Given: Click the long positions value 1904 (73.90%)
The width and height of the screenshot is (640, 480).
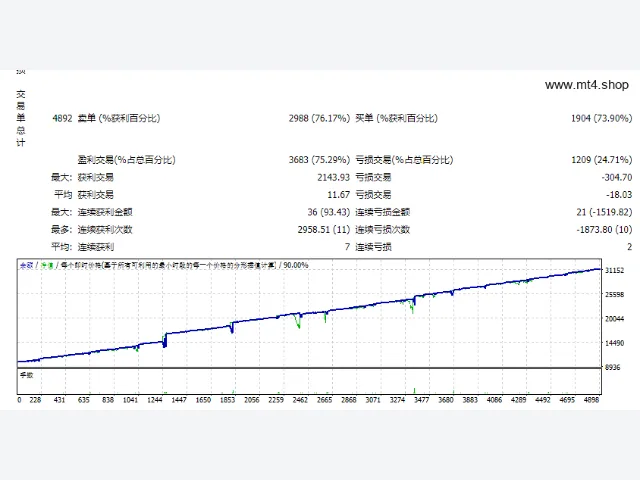Looking at the screenshot, I should click(602, 118).
